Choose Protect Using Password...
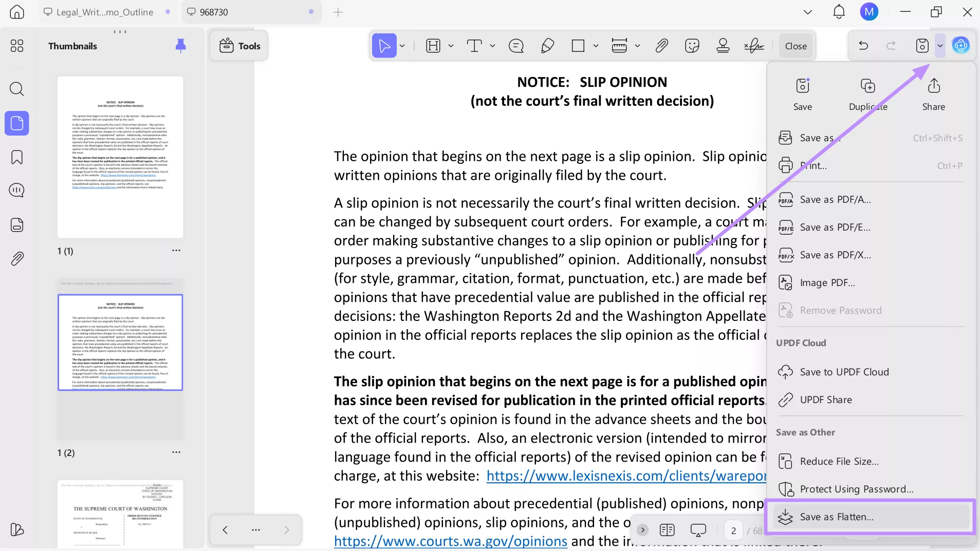 click(x=871, y=489)
